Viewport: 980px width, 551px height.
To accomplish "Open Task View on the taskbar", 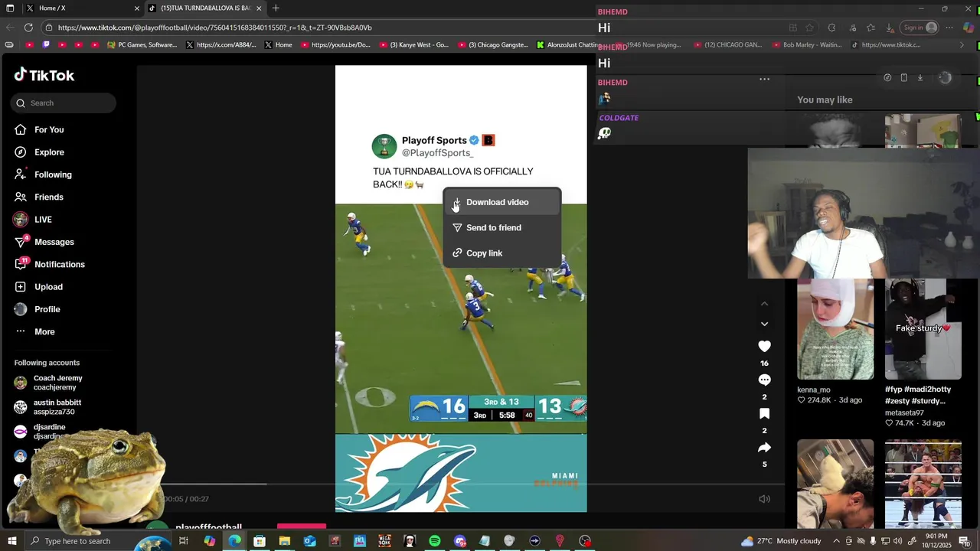I will click(x=184, y=541).
